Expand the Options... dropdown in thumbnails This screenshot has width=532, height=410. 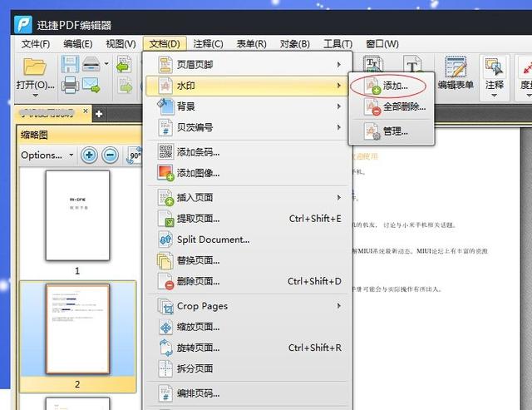47,156
